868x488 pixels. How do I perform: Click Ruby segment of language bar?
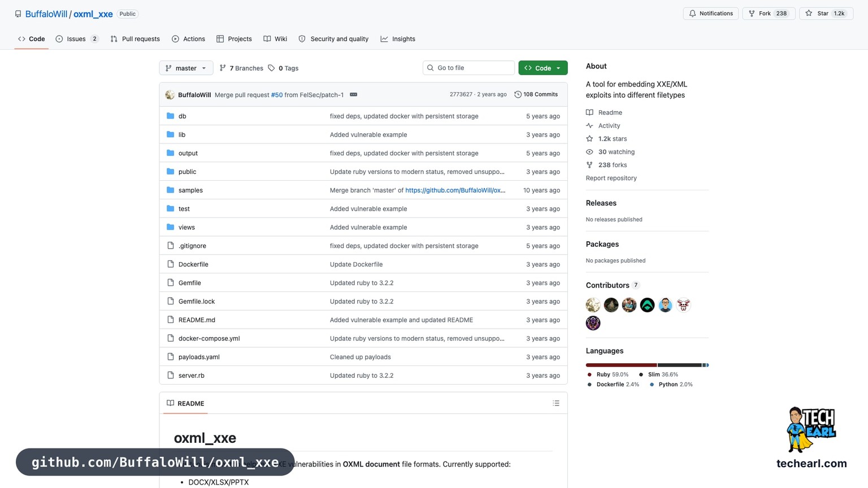pos(621,365)
